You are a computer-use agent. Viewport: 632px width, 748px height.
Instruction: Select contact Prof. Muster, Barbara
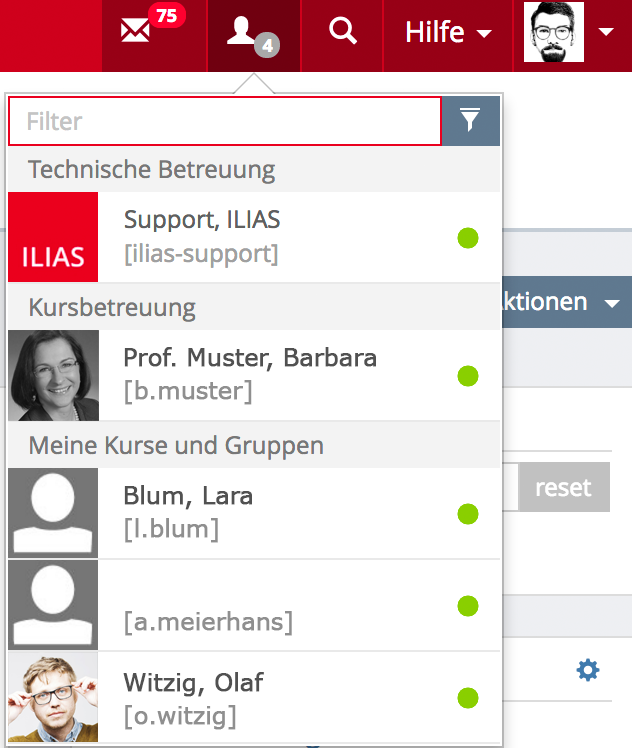click(x=254, y=375)
